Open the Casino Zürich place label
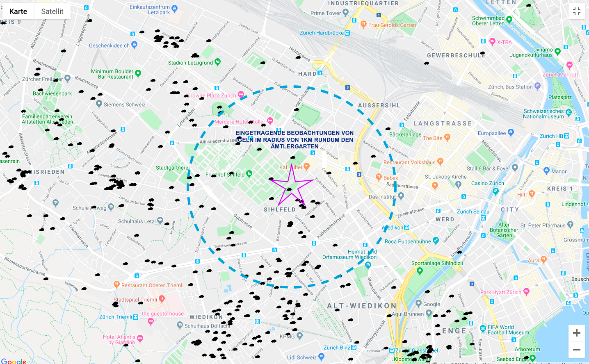Image resolution: width=589 pixels, height=364 pixels. tap(487, 183)
